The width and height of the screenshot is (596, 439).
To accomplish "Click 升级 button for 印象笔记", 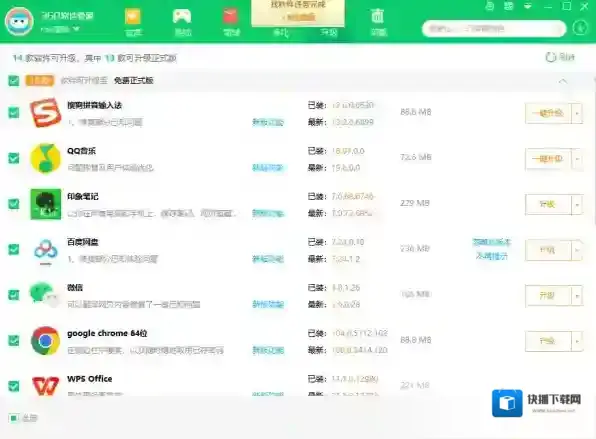I will [548, 204].
